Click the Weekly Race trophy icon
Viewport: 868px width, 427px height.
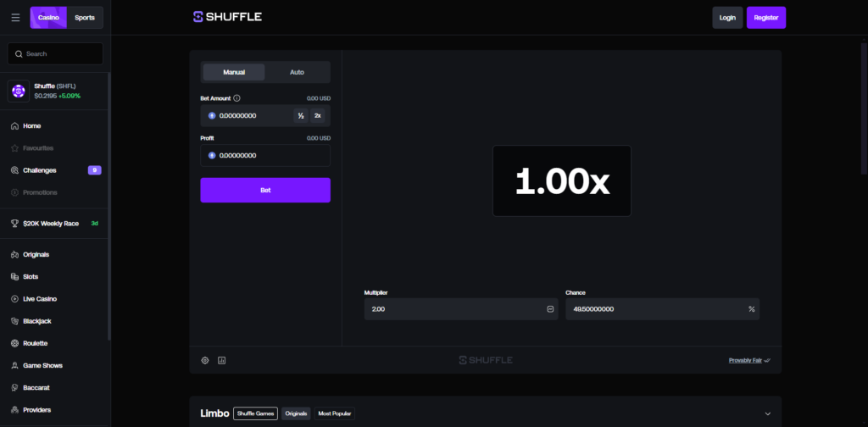[x=15, y=224]
